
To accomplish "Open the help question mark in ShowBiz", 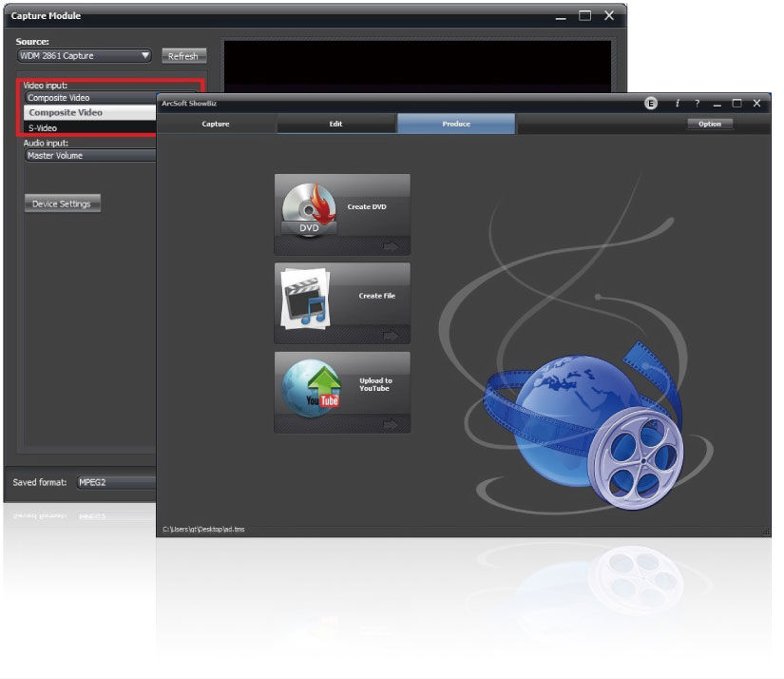I will pos(697,104).
